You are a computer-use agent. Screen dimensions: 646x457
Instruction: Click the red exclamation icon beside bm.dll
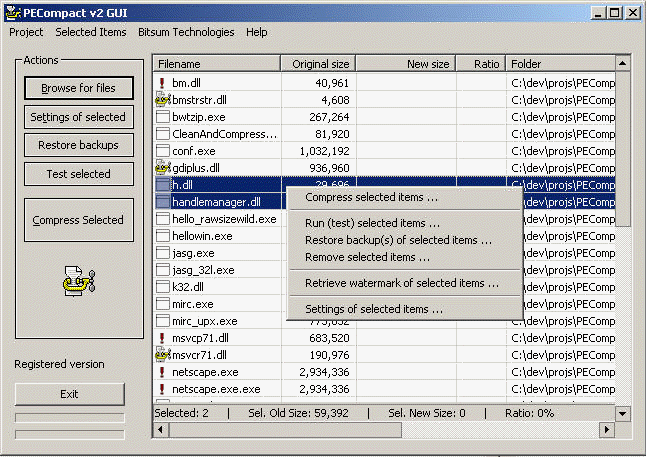coord(162,83)
